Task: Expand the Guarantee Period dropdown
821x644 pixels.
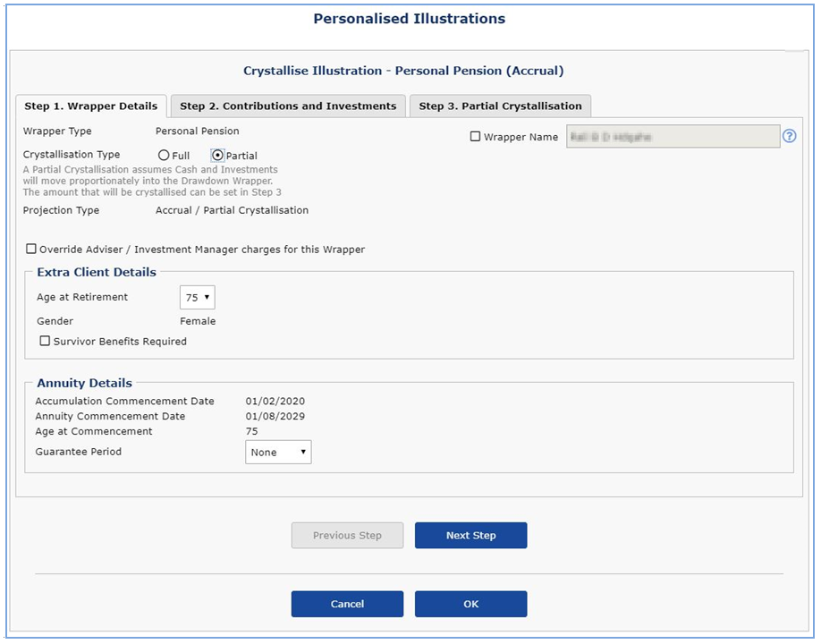Action: click(278, 453)
